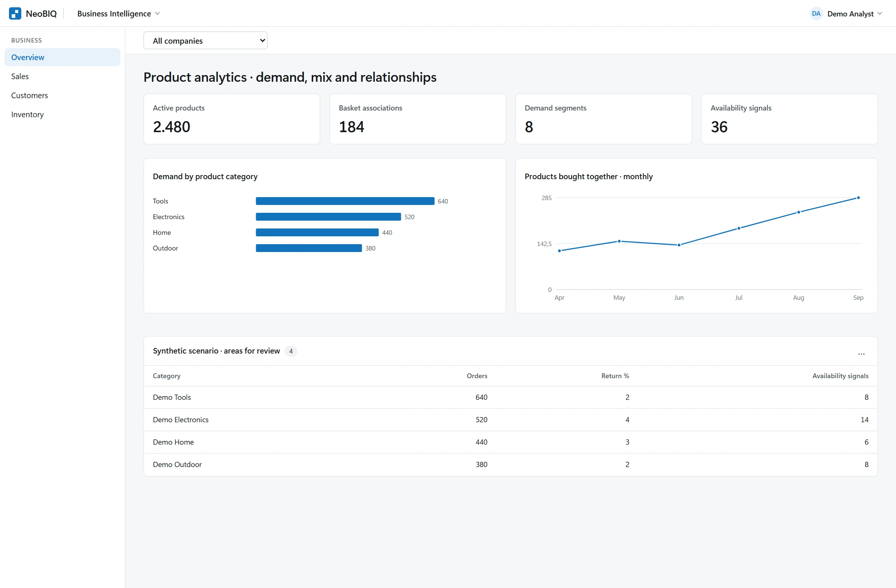Select the Availability signals card

pyautogui.click(x=790, y=119)
